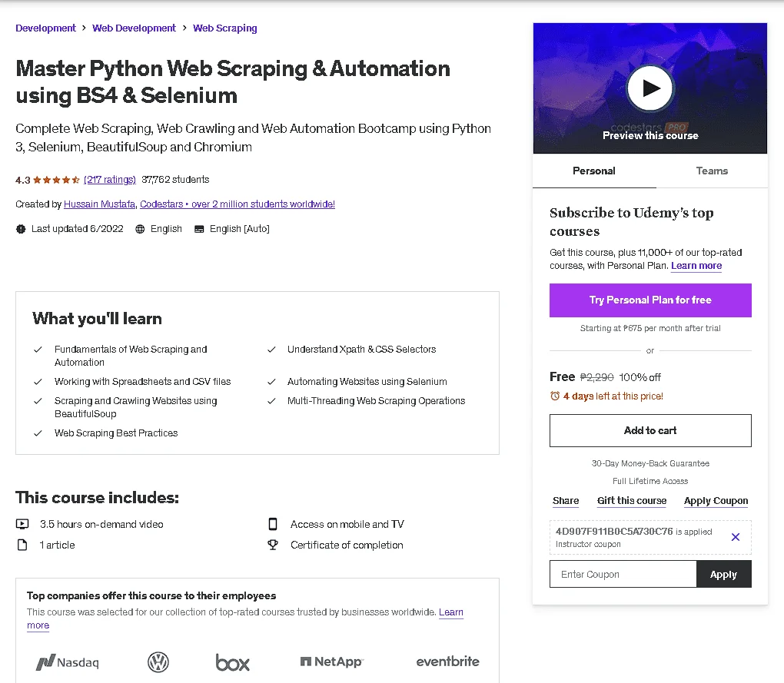Open the Web Scraping breadcrumb
This screenshot has width=784, height=683.
point(225,28)
